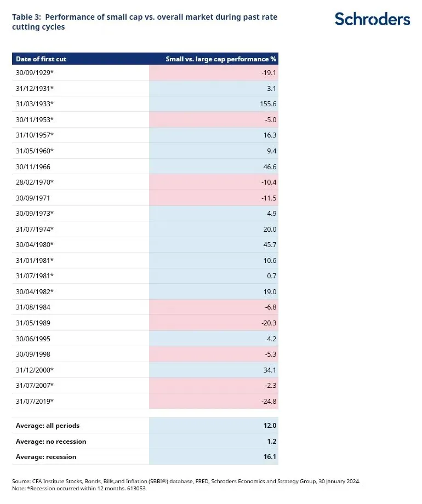Select the 31/12/2000* date cell
This screenshot has height=504, width=422.
35,370
